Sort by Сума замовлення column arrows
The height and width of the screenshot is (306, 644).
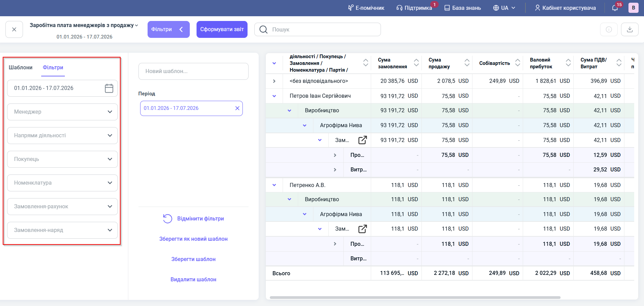(x=416, y=63)
